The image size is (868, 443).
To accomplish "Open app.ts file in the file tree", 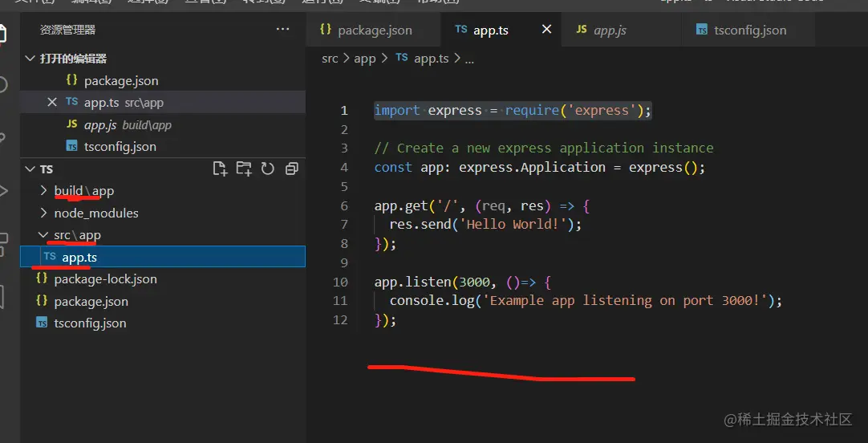I will (x=163, y=257).
